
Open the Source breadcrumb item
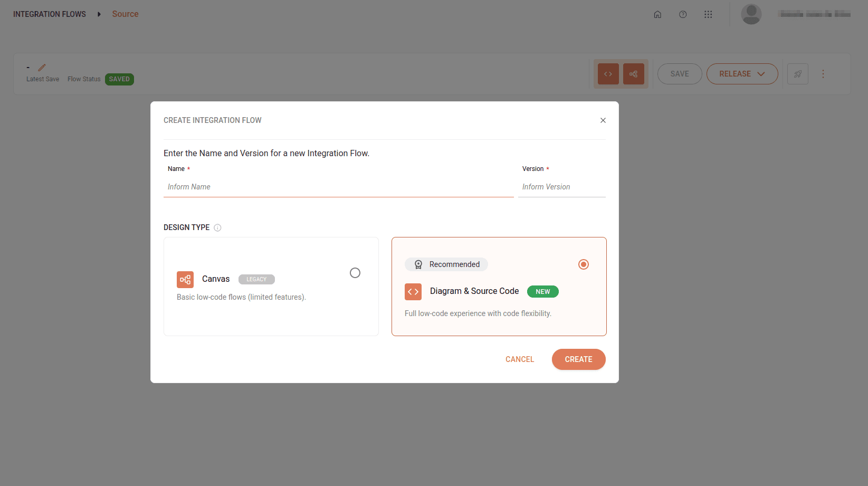click(125, 14)
